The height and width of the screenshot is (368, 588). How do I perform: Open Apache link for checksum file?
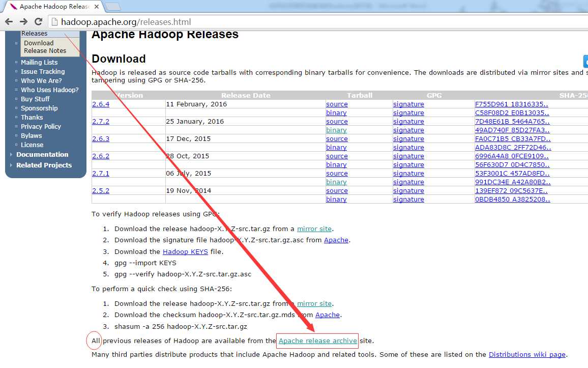coord(328,315)
